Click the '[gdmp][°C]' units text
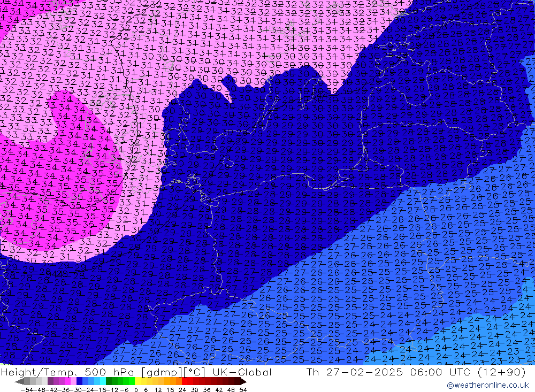 click(173, 372)
